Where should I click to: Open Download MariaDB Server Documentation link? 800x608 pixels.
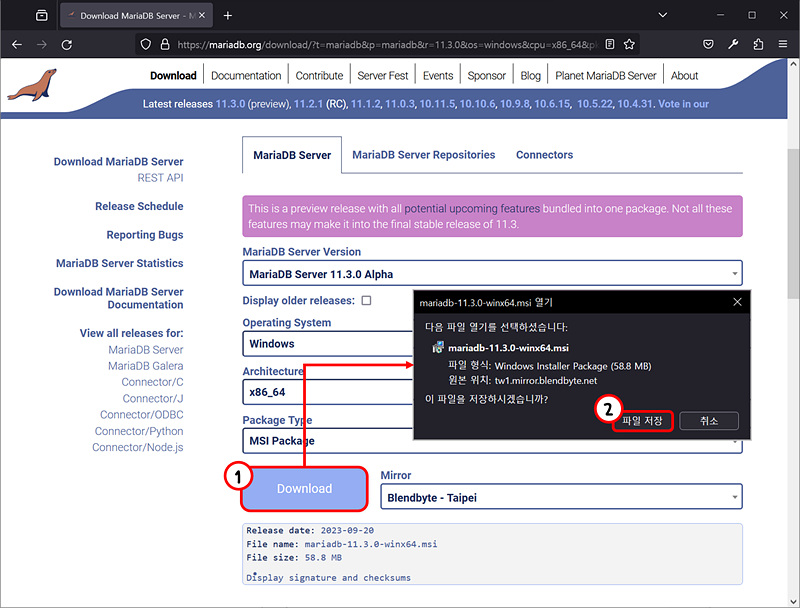118,298
